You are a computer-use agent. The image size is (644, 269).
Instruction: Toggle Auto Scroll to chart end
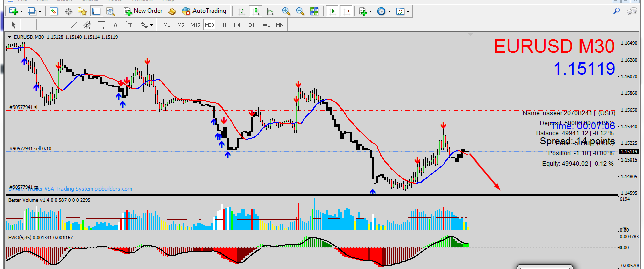pyautogui.click(x=332, y=11)
